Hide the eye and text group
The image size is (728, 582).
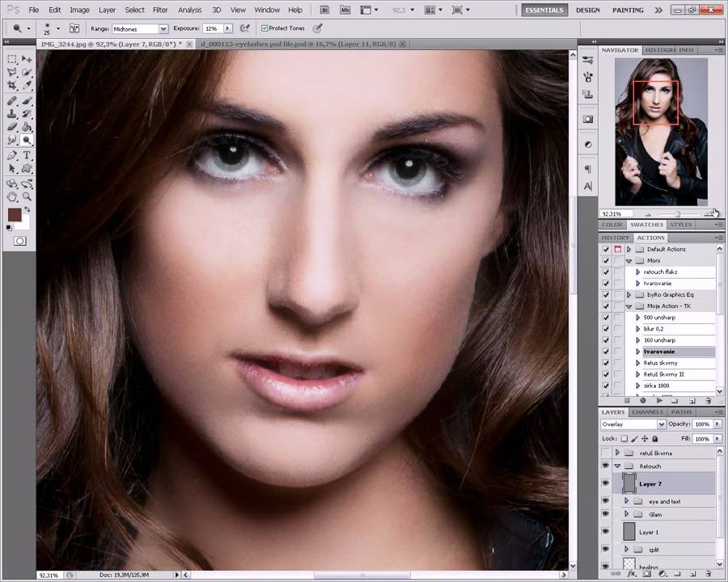605,501
